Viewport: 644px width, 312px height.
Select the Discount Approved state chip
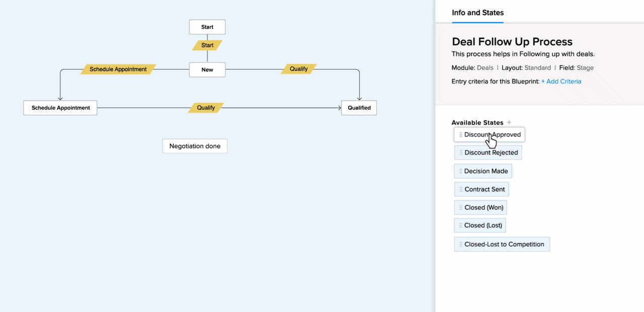(x=489, y=135)
